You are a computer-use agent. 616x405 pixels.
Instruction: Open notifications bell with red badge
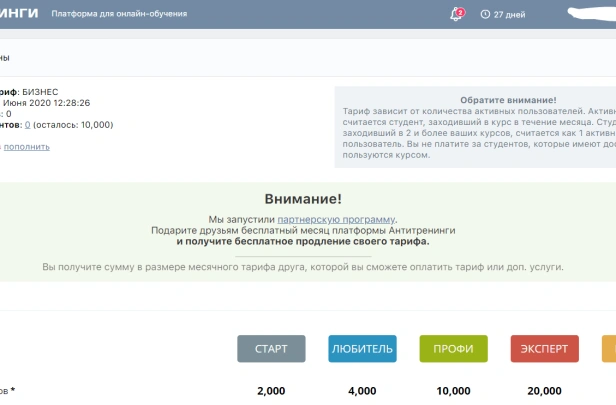click(456, 14)
